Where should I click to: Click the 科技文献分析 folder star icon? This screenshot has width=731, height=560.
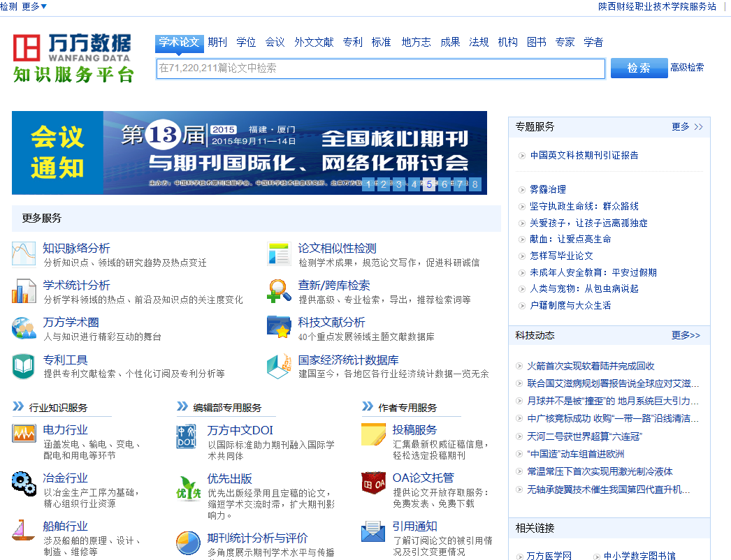[x=280, y=328]
